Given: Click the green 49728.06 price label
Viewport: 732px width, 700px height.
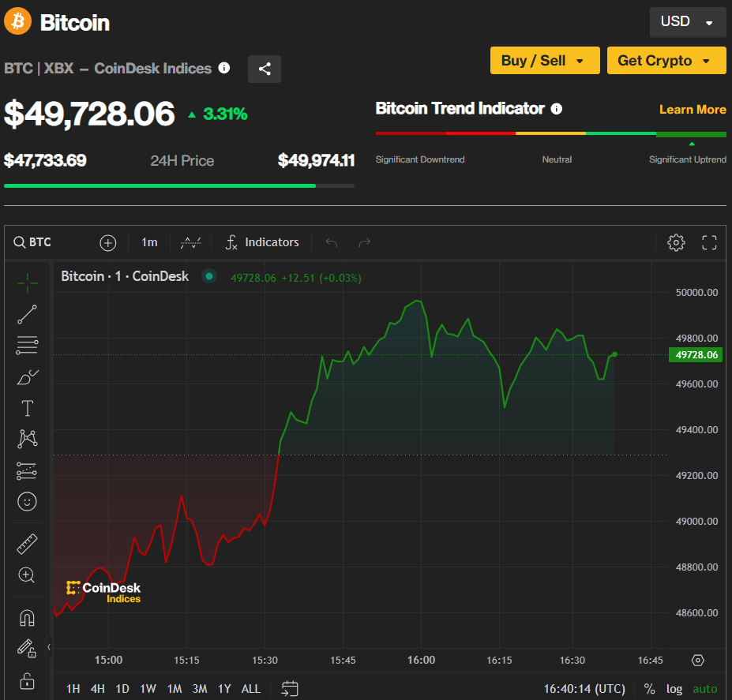Looking at the screenshot, I should pos(696,354).
